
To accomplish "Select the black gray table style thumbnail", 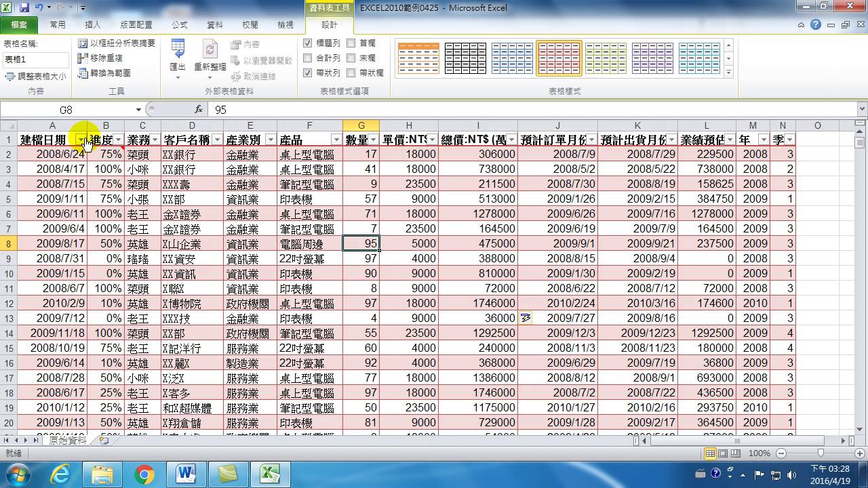I will [465, 58].
